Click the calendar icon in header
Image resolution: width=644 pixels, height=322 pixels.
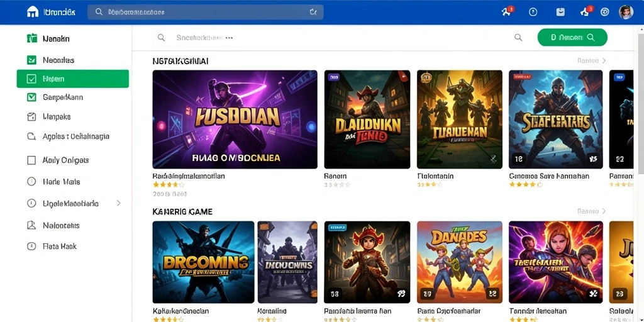[x=560, y=12]
